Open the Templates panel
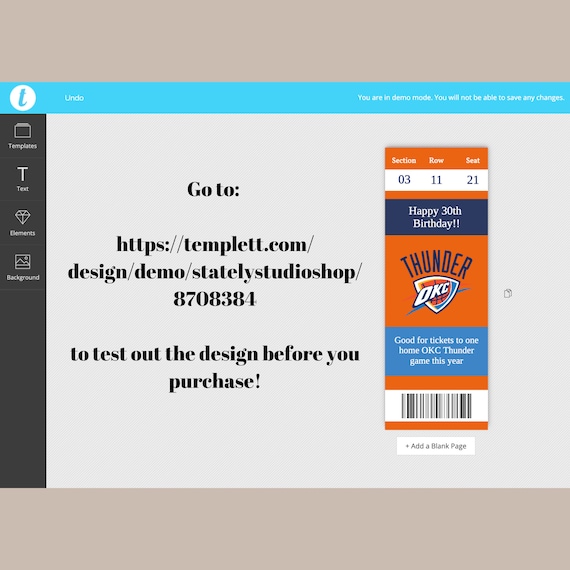Screen dimensions: 570x570 coord(23,136)
